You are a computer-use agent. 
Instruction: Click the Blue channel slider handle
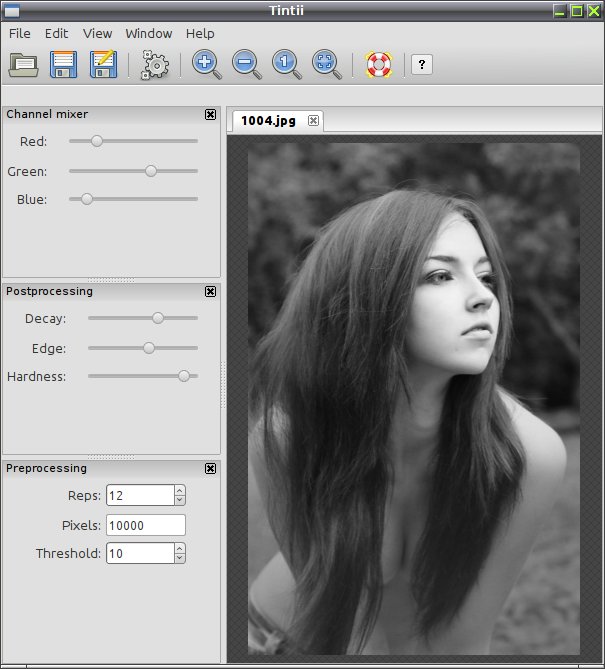pos(87,199)
